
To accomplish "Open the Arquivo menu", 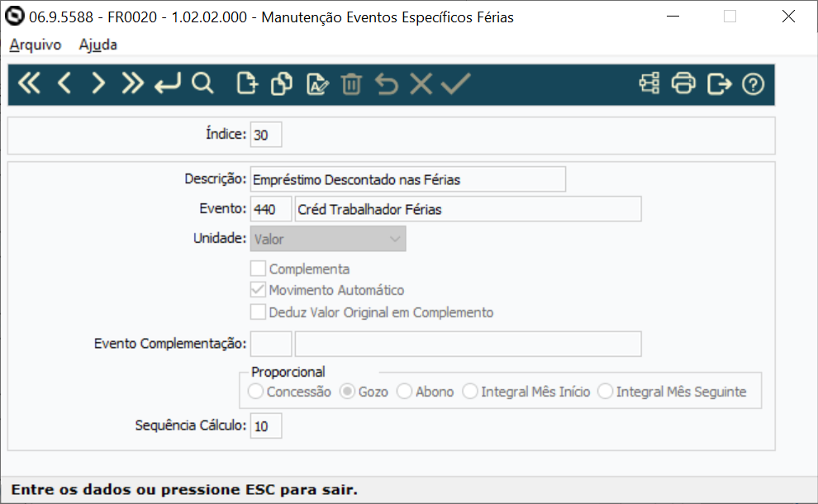I will (x=34, y=45).
